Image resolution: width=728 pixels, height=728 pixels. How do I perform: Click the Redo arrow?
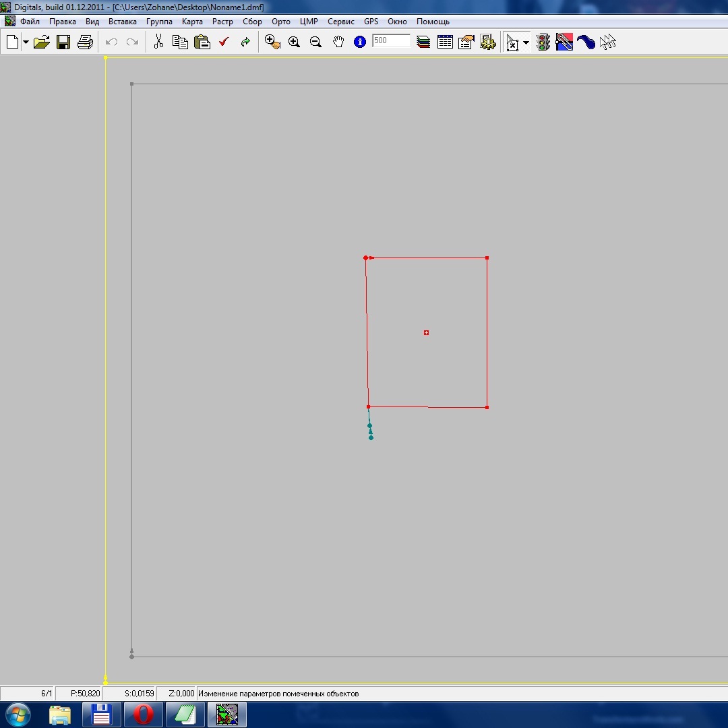[133, 42]
